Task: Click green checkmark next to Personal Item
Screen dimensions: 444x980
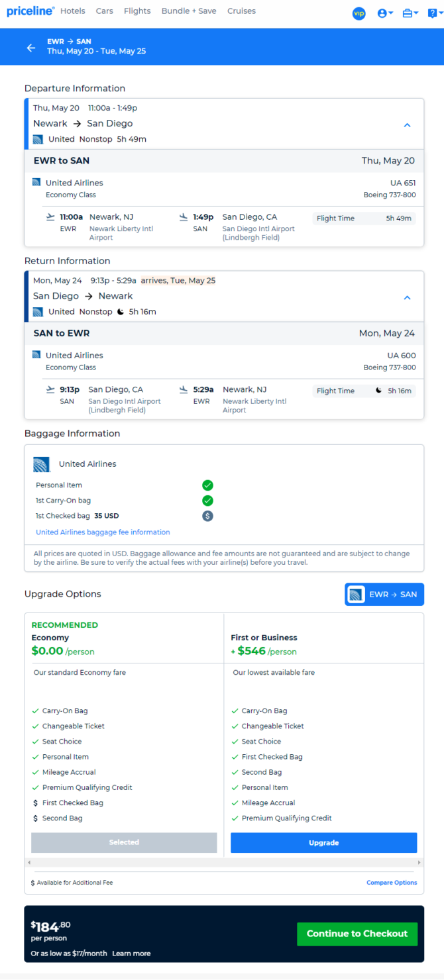Action: click(x=207, y=485)
